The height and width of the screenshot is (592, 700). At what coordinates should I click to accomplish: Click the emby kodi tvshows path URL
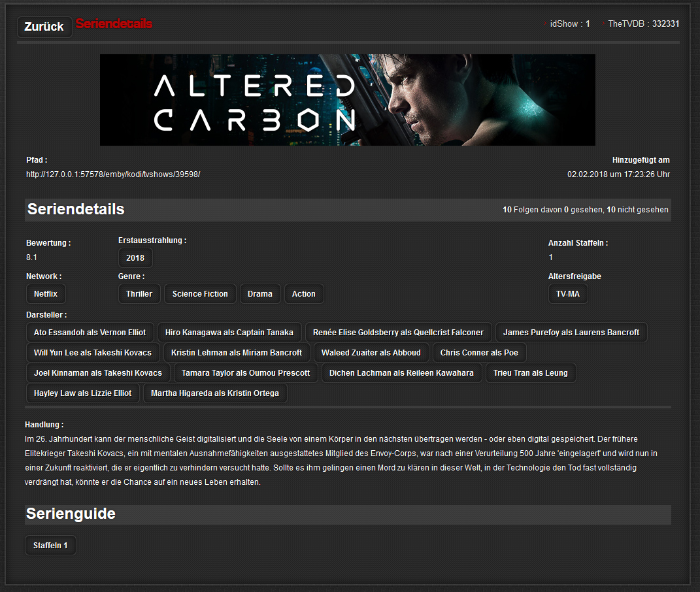tap(113, 174)
